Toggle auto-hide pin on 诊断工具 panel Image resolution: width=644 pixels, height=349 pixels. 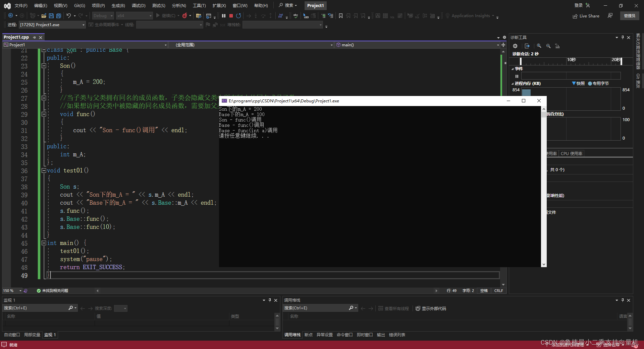tap(623, 37)
